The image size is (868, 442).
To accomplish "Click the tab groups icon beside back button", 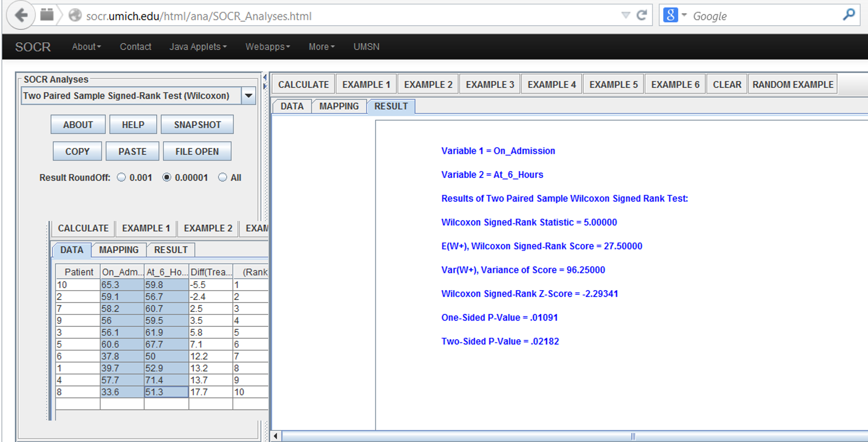I will tap(47, 15).
